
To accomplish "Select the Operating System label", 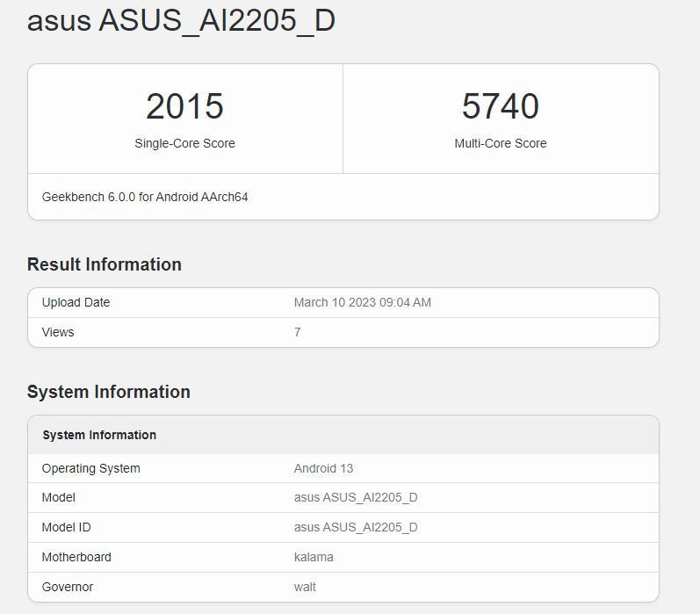I will pyautogui.click(x=90, y=468).
